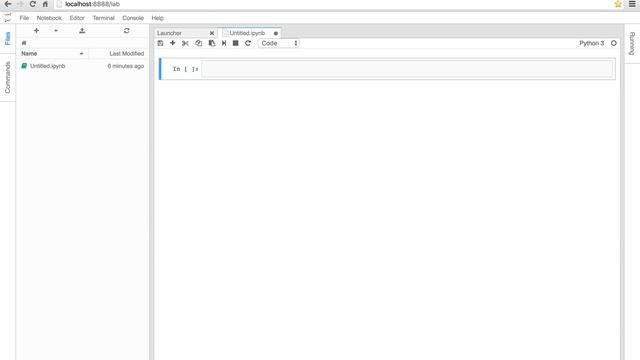
Task: Click the In [ ]: cell prompt
Action: 185,69
